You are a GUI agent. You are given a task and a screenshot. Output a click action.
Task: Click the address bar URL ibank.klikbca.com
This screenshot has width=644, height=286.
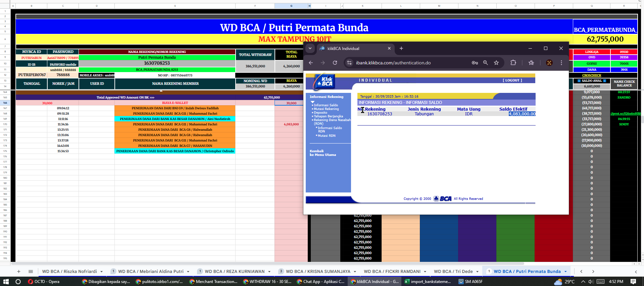393,63
